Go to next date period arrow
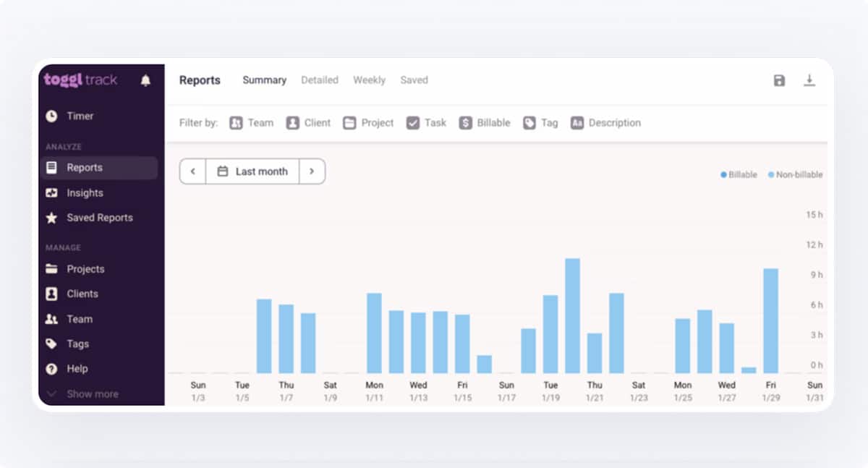Image resolution: width=868 pixels, height=468 pixels. pyautogui.click(x=312, y=171)
